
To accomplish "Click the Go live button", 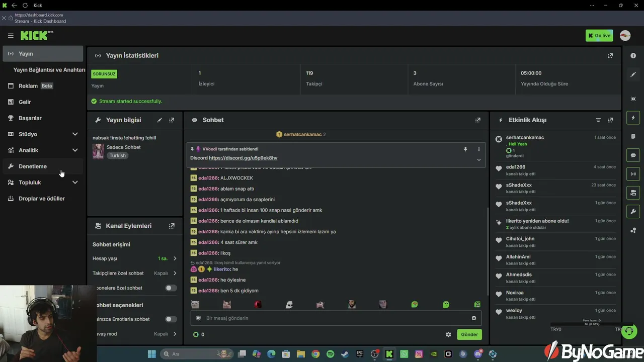I will click(x=599, y=36).
